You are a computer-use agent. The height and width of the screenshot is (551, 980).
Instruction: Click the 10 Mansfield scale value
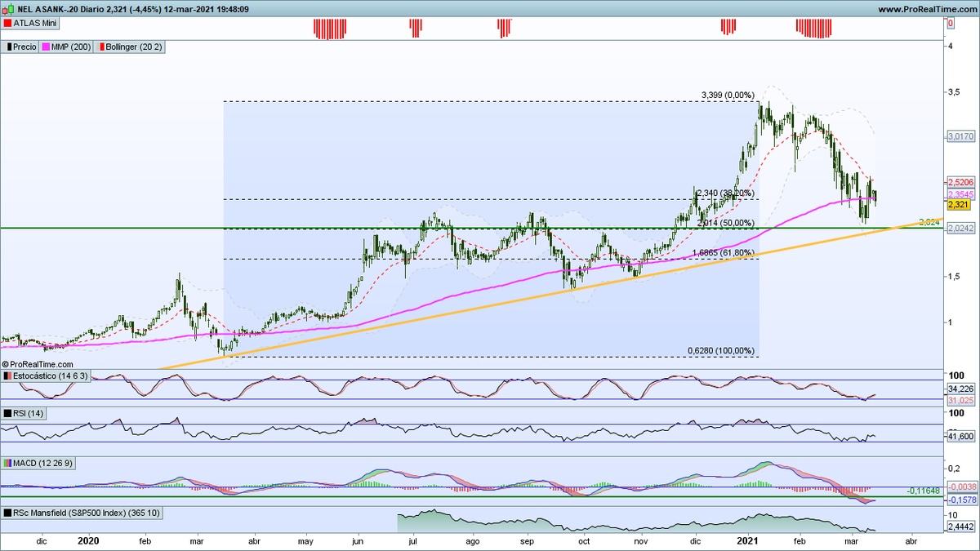(x=951, y=516)
